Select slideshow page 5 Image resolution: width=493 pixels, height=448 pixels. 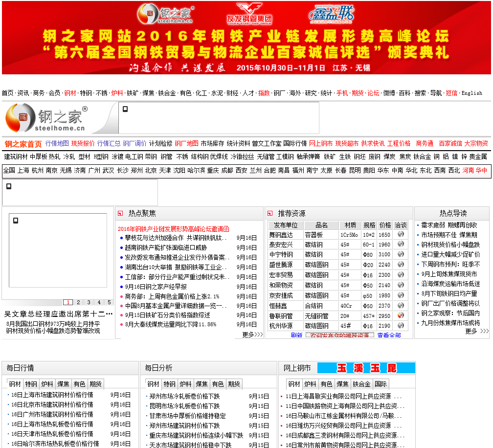pyautogui.click(x=109, y=302)
